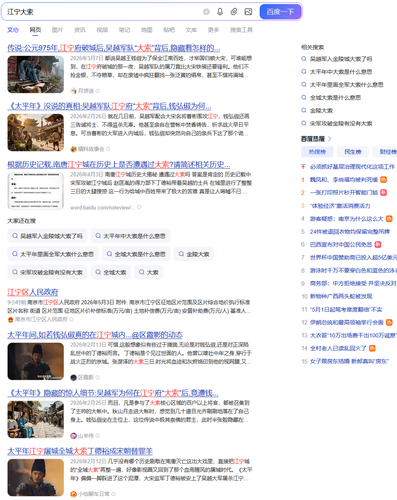Switch to the 地图 tab

[x=146, y=30]
